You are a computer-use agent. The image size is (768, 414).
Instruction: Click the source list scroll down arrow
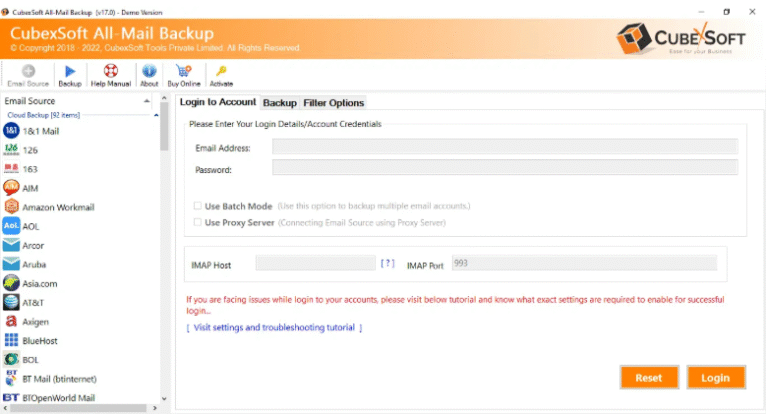coord(164,399)
